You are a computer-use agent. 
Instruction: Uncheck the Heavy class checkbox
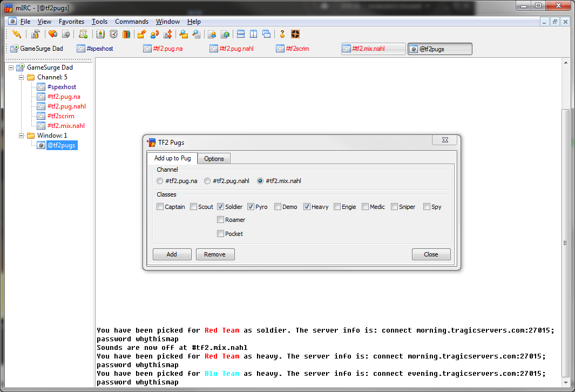[x=307, y=207]
